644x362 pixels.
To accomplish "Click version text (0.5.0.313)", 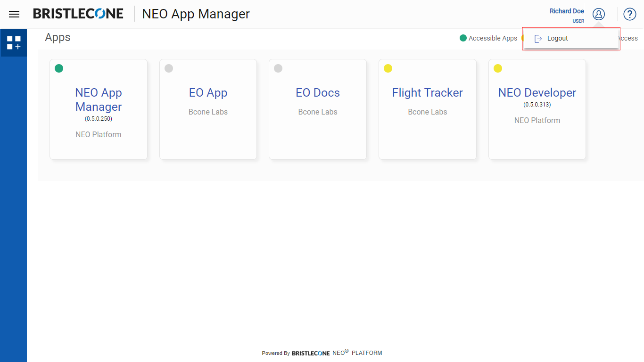I will tap(537, 105).
